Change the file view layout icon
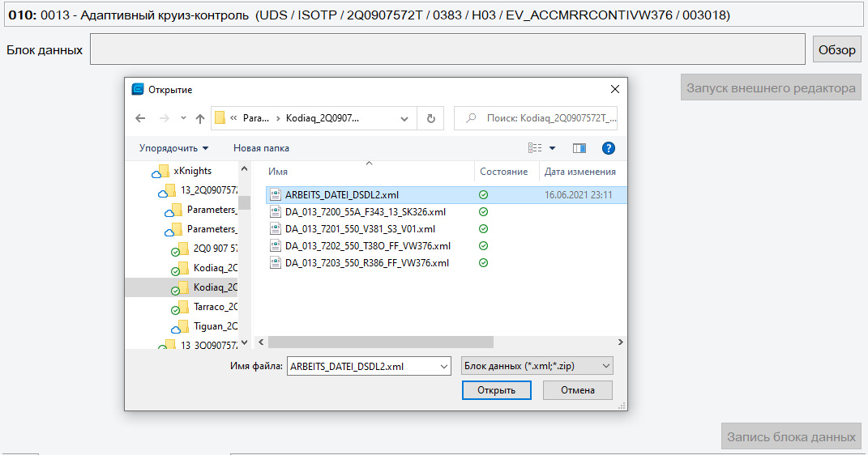The height and width of the screenshot is (455, 868). (535, 147)
